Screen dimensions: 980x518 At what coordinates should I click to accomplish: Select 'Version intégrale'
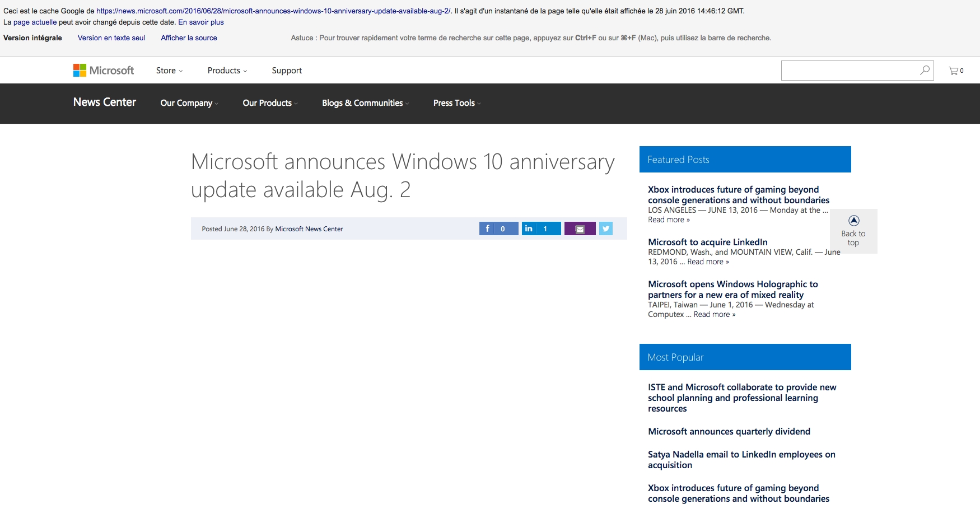coord(32,38)
